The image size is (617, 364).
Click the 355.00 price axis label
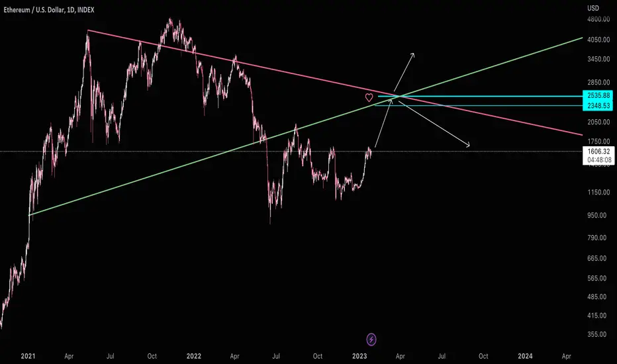tap(598, 334)
